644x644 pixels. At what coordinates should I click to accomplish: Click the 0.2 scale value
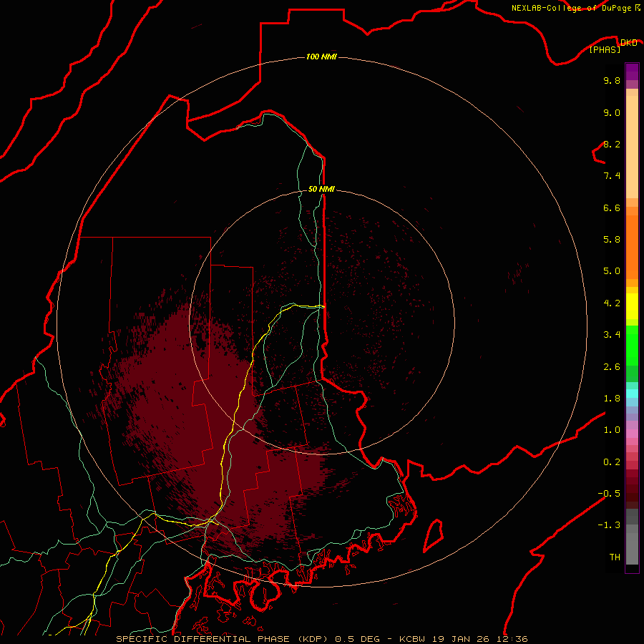[612, 462]
